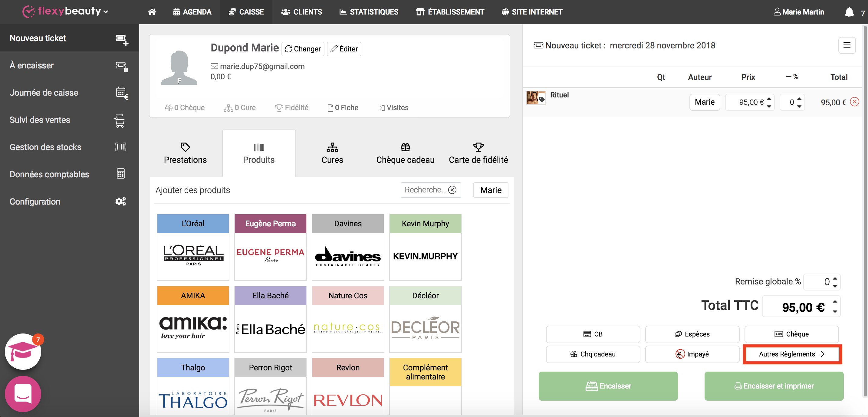The height and width of the screenshot is (417, 868).
Task: Increase the Remise globale percentage
Action: point(835,278)
